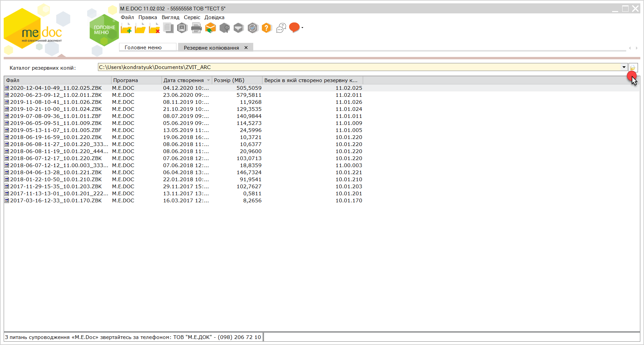The width and height of the screenshot is (644, 345).
Task: Click version cell 11.01.026
Action: (x=349, y=102)
